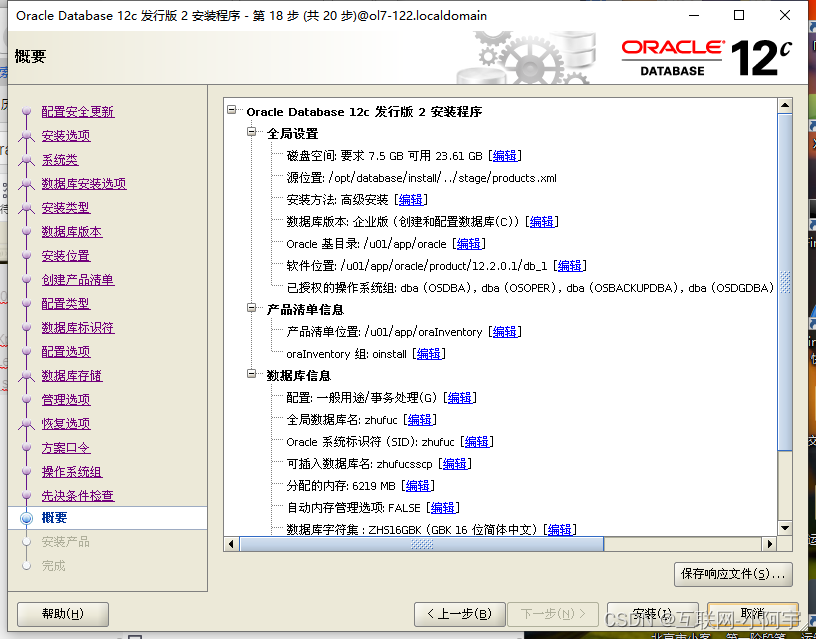Collapse the Oracle Database 12c root node

click(232, 110)
